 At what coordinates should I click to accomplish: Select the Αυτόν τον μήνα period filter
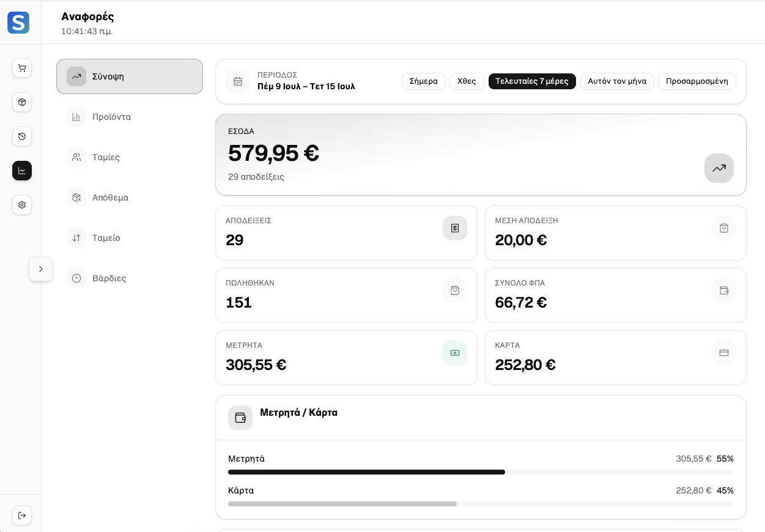pyautogui.click(x=617, y=81)
